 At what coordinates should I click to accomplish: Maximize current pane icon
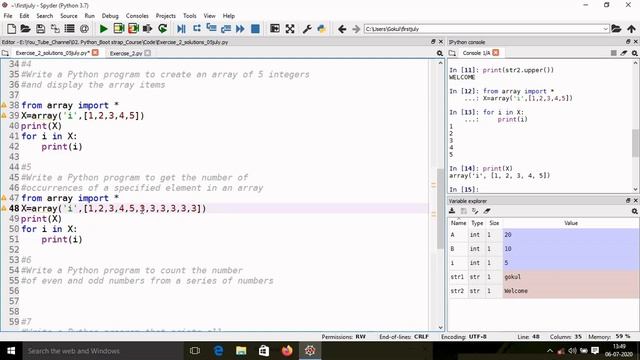[x=275, y=29]
